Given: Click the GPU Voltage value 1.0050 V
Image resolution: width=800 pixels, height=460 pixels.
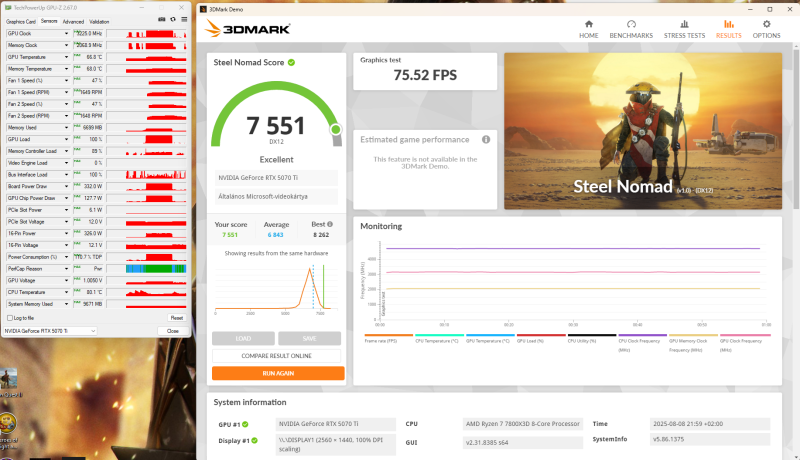Looking at the screenshot, I should (92, 280).
